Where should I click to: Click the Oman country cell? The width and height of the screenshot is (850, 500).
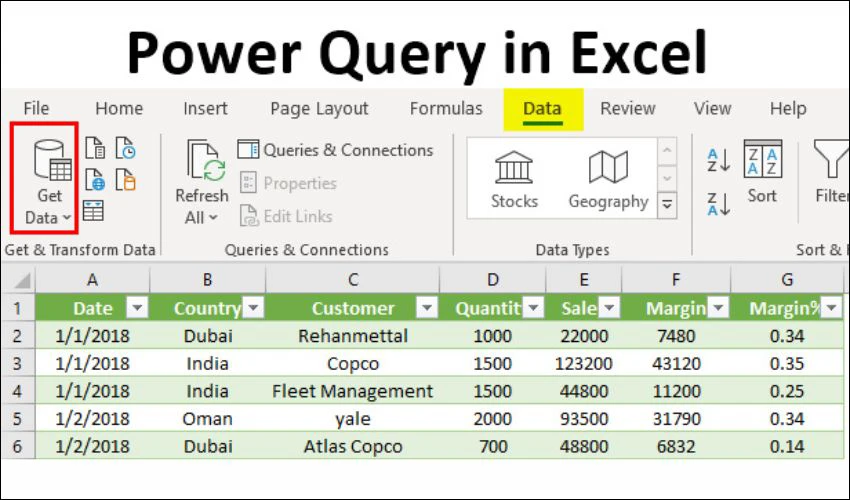coord(208,419)
